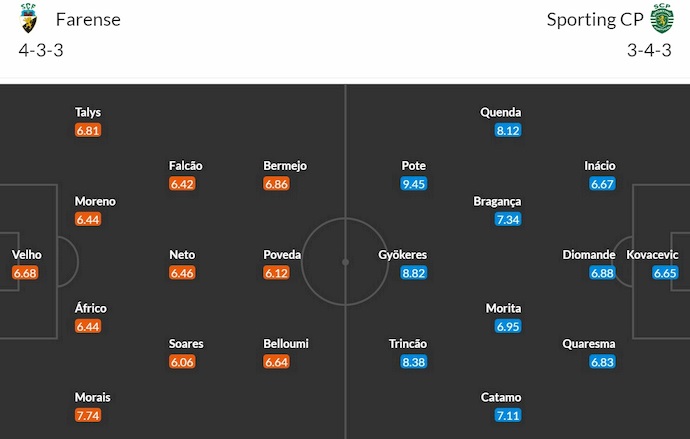Click the Sporting CP club crest
Viewport: 690px width, 439px height.
662,19
